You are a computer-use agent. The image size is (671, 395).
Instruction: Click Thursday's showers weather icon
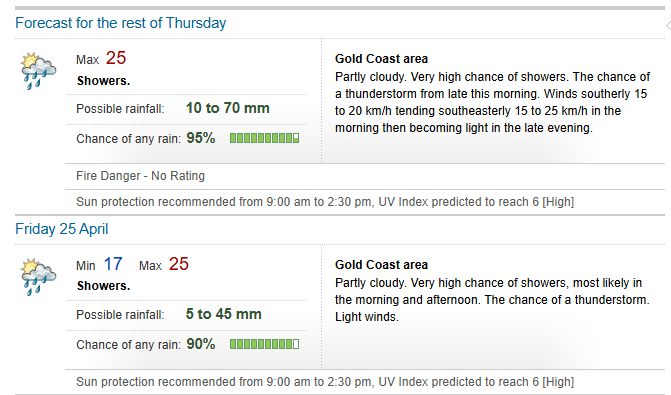[38, 71]
